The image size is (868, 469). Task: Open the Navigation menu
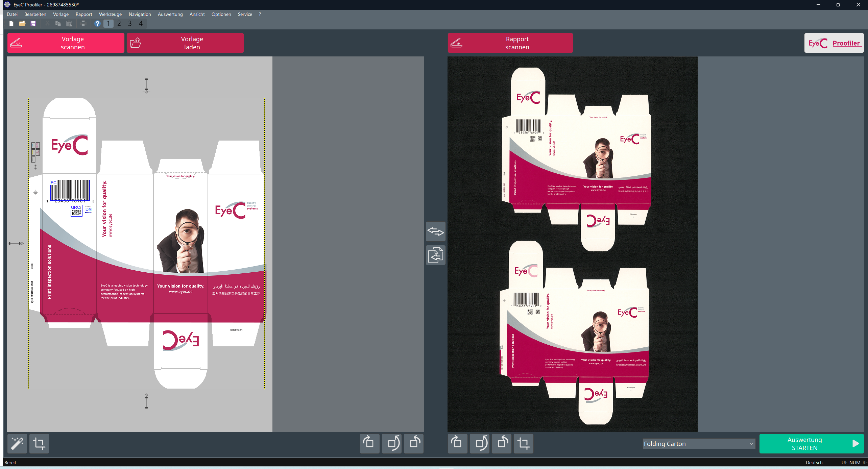[x=140, y=14]
